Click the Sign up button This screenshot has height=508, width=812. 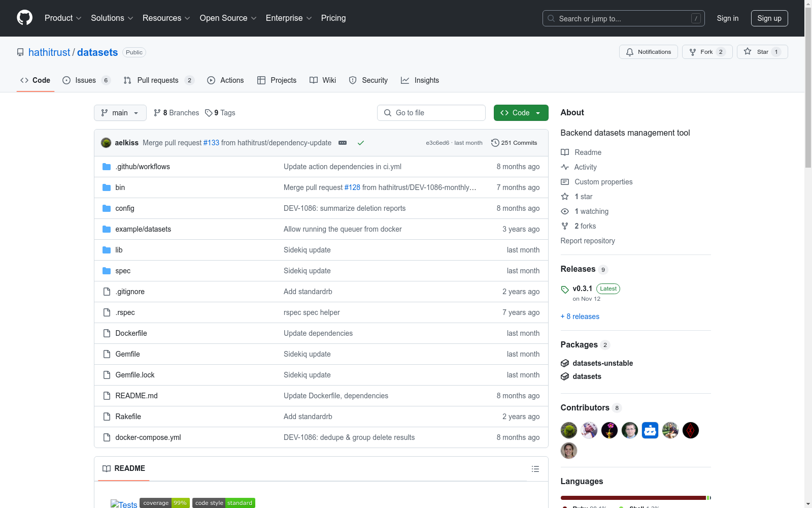(x=769, y=18)
